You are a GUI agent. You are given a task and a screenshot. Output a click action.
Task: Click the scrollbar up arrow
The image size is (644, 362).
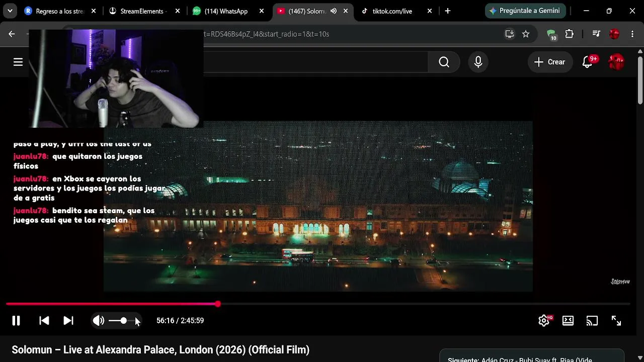640,51
